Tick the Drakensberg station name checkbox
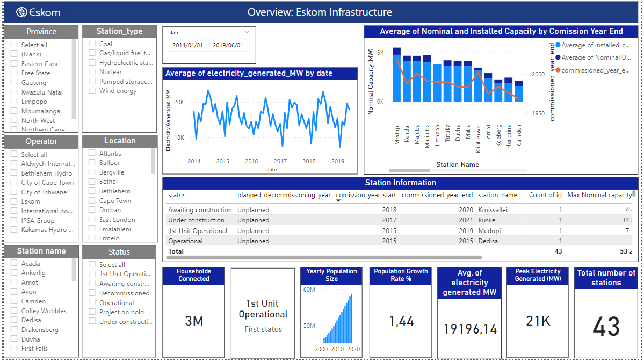The image size is (644, 362). [15, 330]
